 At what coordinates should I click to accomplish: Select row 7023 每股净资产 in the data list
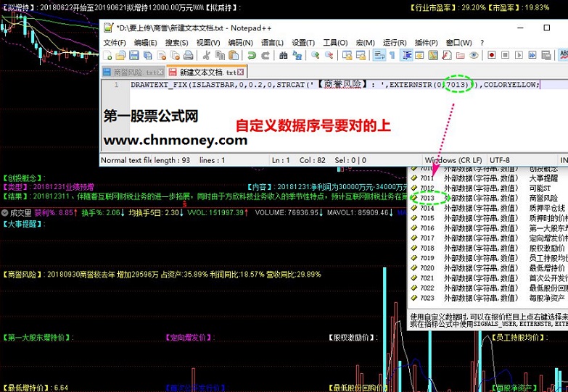click(x=488, y=298)
